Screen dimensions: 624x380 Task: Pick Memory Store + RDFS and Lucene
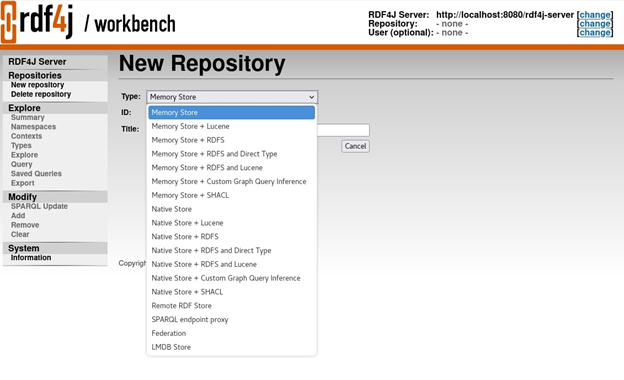232,168
